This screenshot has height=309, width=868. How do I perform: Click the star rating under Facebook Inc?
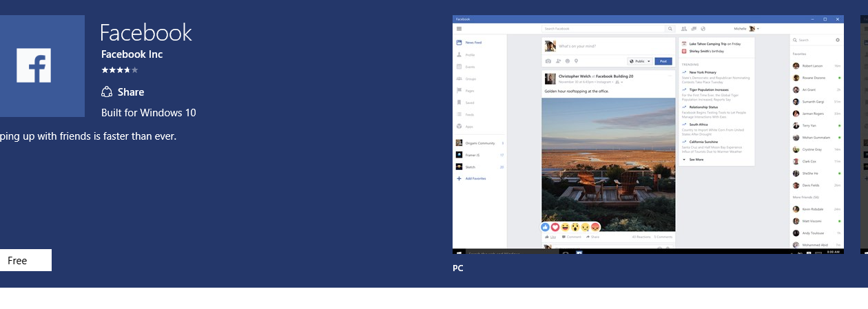[x=120, y=70]
